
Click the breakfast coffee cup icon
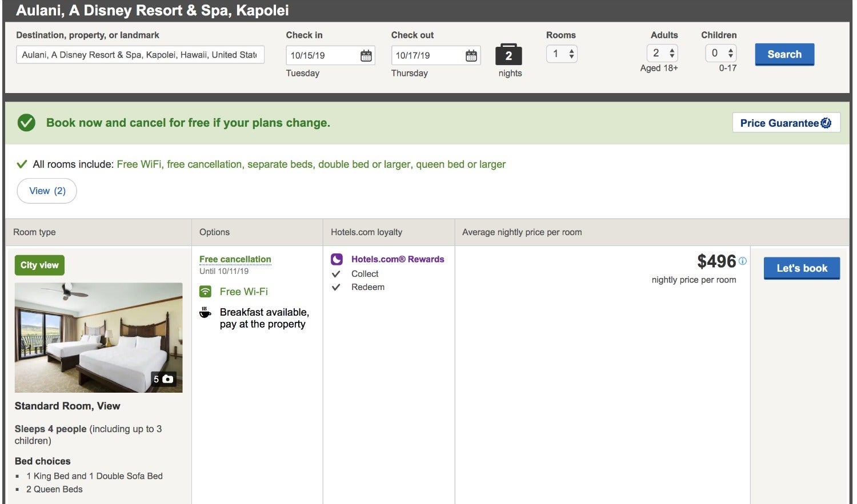point(205,313)
